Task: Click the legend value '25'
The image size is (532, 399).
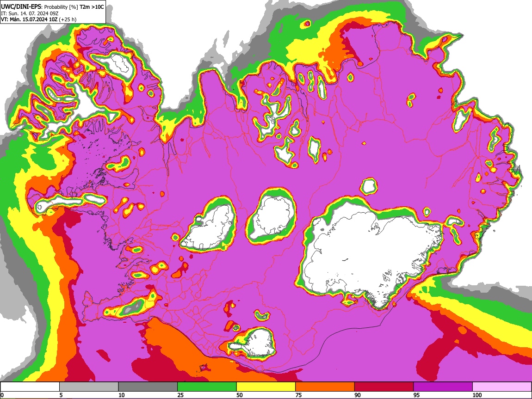Action: click(x=180, y=395)
